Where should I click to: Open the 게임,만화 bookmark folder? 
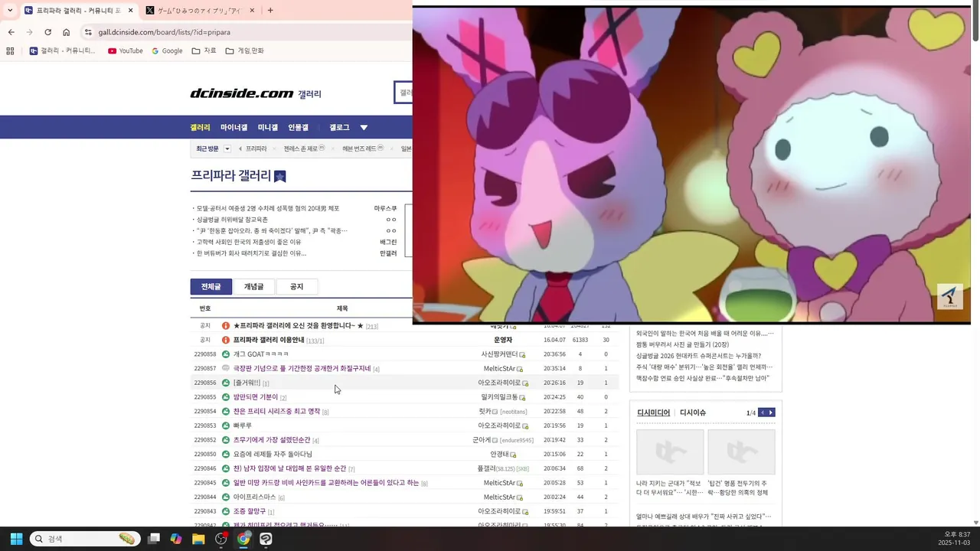click(245, 51)
